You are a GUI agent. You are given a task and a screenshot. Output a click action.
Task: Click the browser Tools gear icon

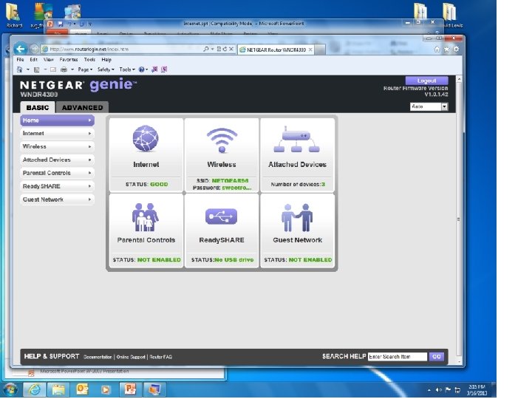point(456,50)
